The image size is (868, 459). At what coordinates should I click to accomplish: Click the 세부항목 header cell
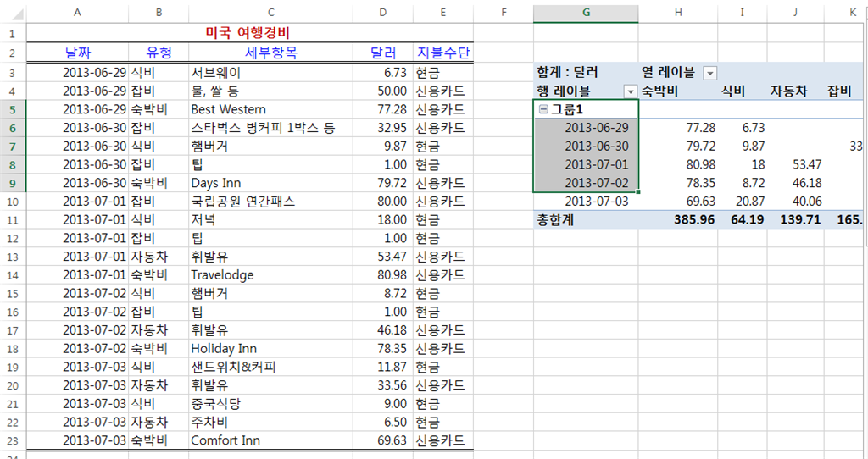[x=270, y=53]
